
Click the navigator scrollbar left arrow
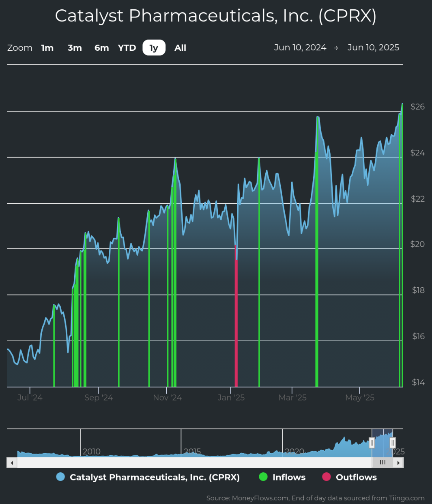(x=12, y=463)
